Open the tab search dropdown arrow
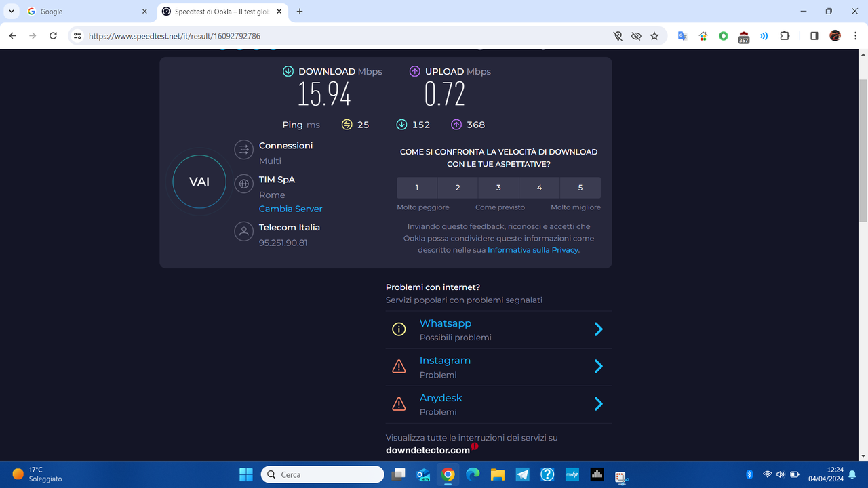 pos(12,12)
